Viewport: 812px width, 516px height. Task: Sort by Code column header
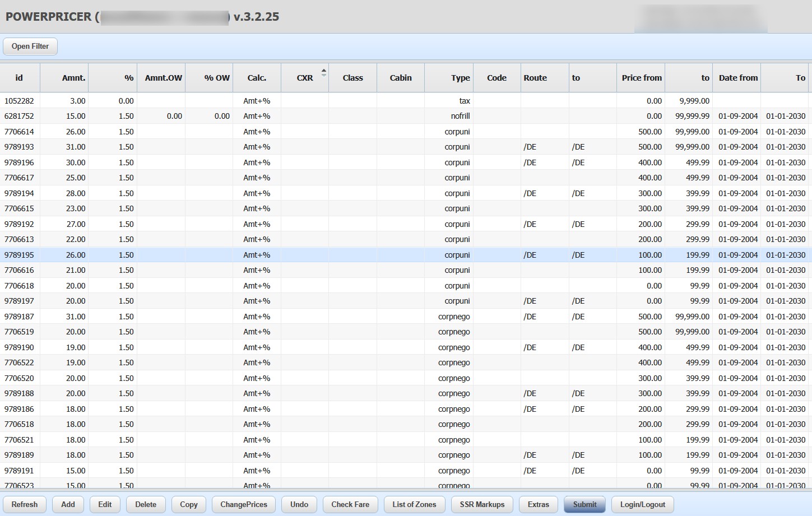(x=497, y=78)
